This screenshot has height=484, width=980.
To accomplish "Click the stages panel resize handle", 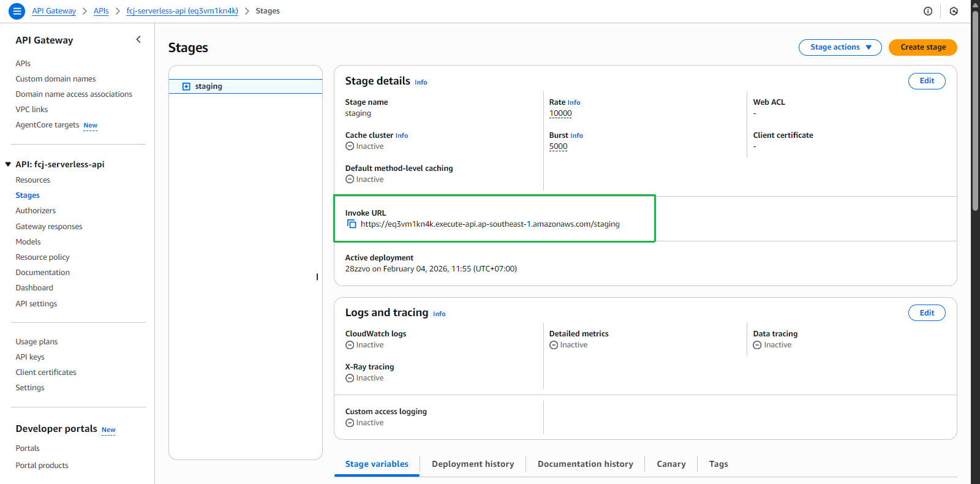I will click(x=317, y=277).
